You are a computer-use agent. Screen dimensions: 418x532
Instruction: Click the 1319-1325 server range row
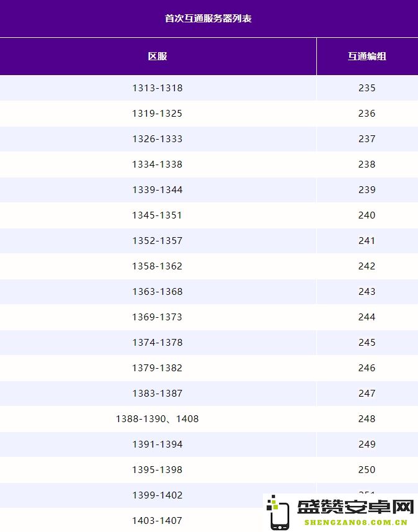point(209,114)
